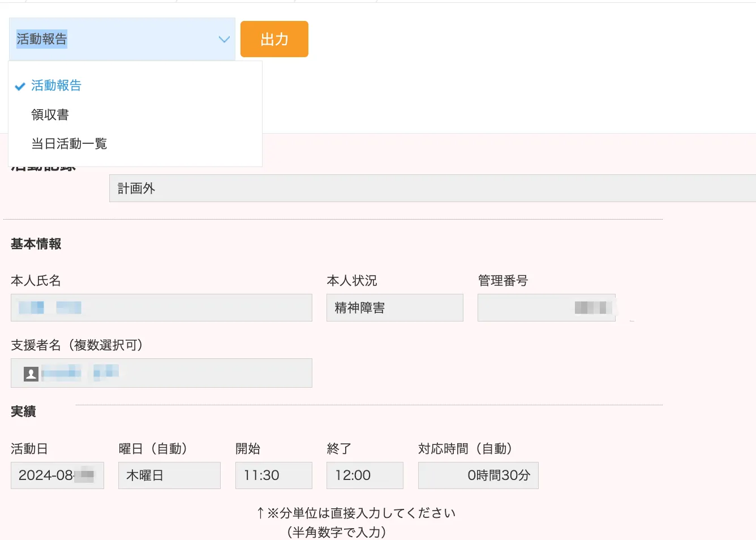Click the 曜日 field showing 木曜日
The height and width of the screenshot is (540, 756).
169,475
